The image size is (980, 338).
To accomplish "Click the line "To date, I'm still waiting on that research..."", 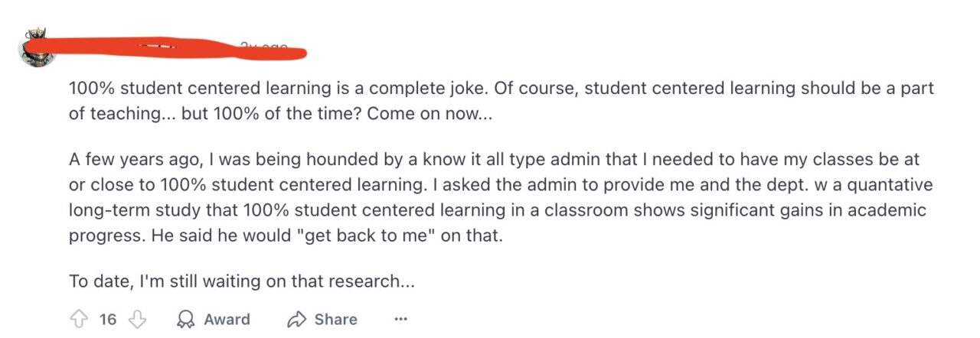I will click(242, 281).
